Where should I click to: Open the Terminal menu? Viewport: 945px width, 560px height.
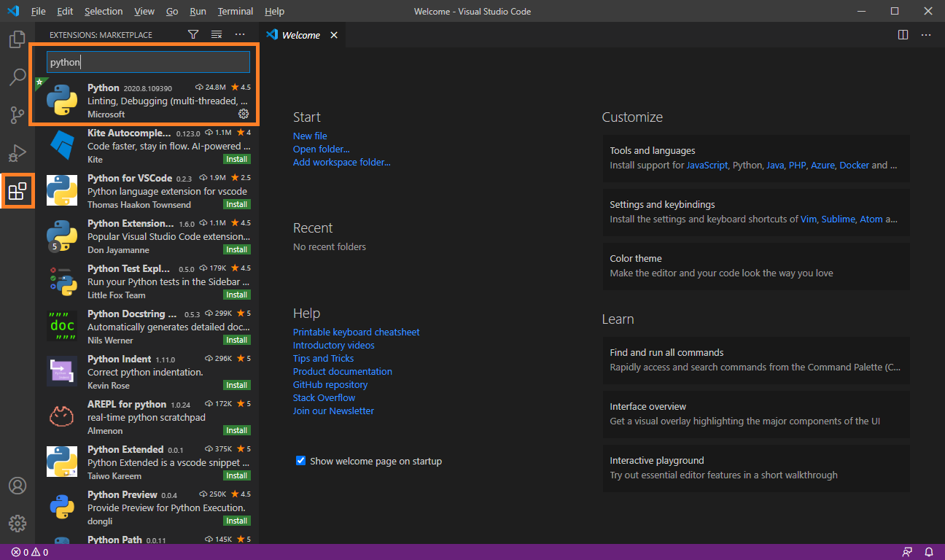(236, 11)
